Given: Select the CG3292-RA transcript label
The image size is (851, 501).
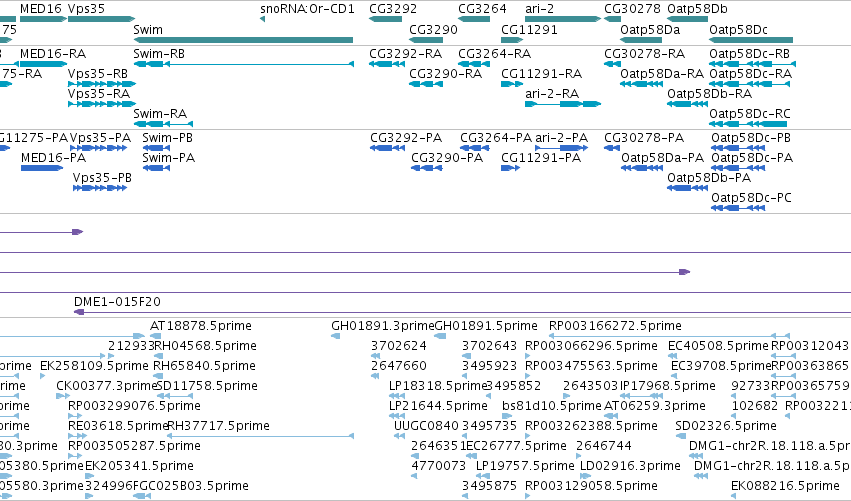Looking at the screenshot, I should coord(405,54).
